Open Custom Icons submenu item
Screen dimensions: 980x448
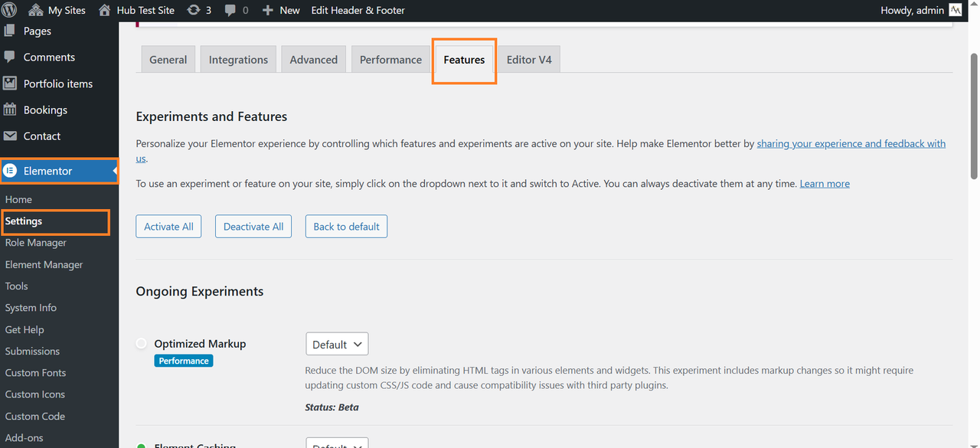pos(34,394)
